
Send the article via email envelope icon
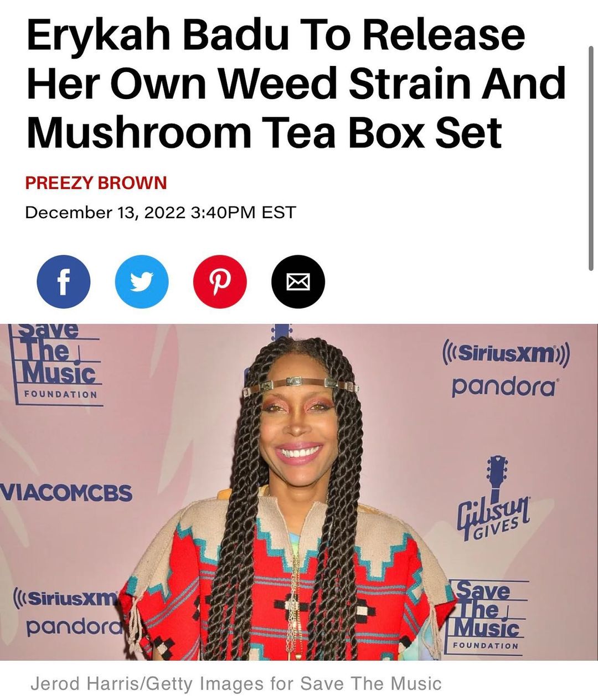coord(298,281)
